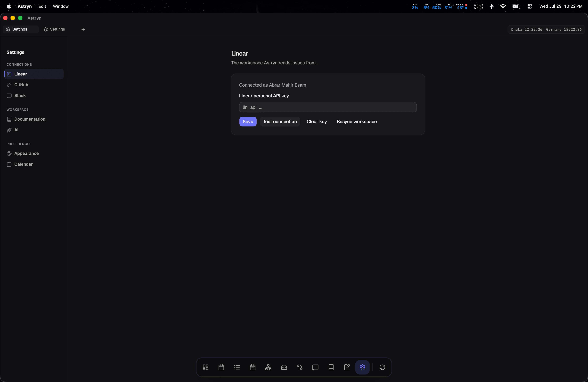Open the Edit menu
Viewport: 588px width, 382px height.
click(42, 6)
